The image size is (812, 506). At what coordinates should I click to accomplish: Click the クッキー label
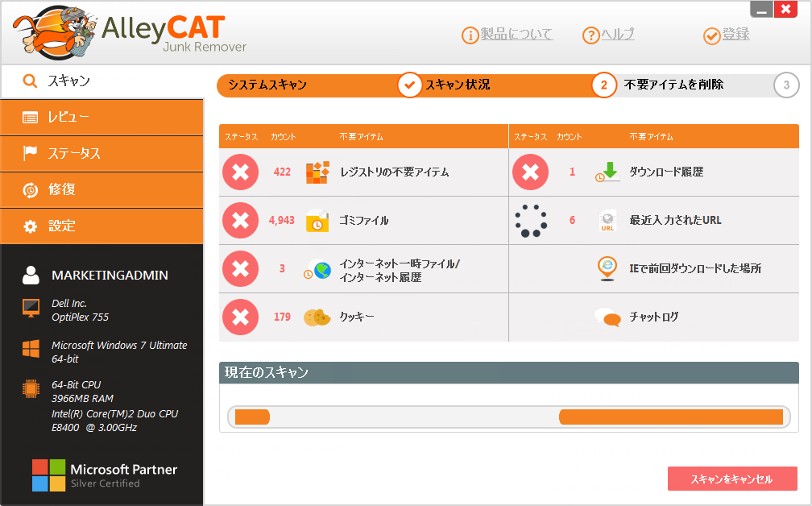pos(357,317)
